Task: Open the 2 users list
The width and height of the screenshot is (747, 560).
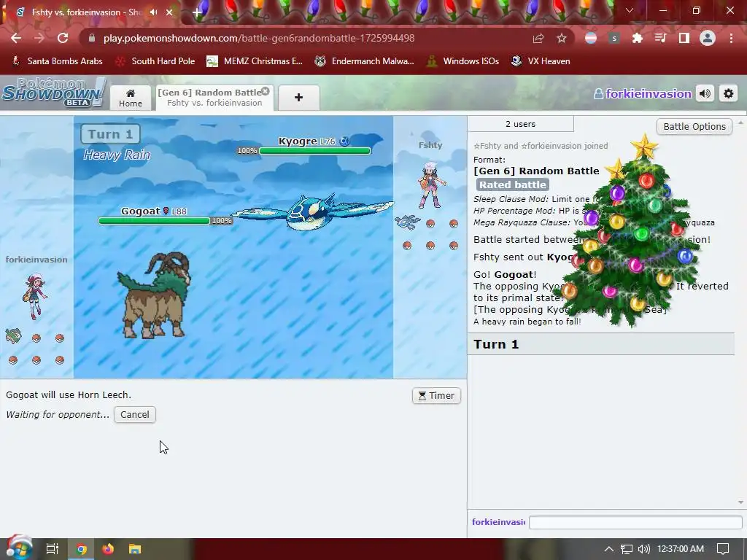Action: (x=520, y=124)
